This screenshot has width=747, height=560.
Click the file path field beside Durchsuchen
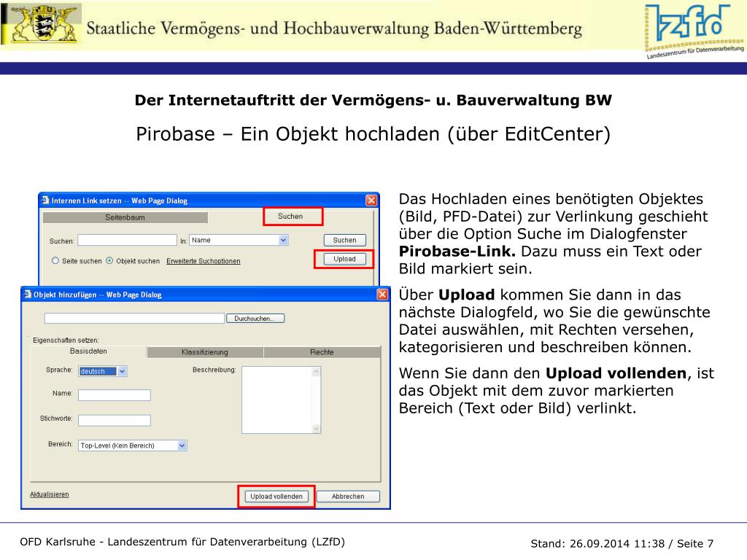(134, 319)
